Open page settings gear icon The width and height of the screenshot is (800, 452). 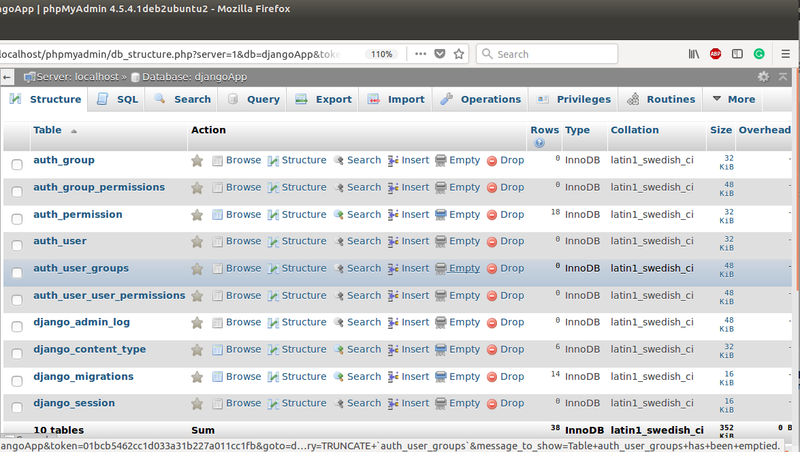click(763, 77)
